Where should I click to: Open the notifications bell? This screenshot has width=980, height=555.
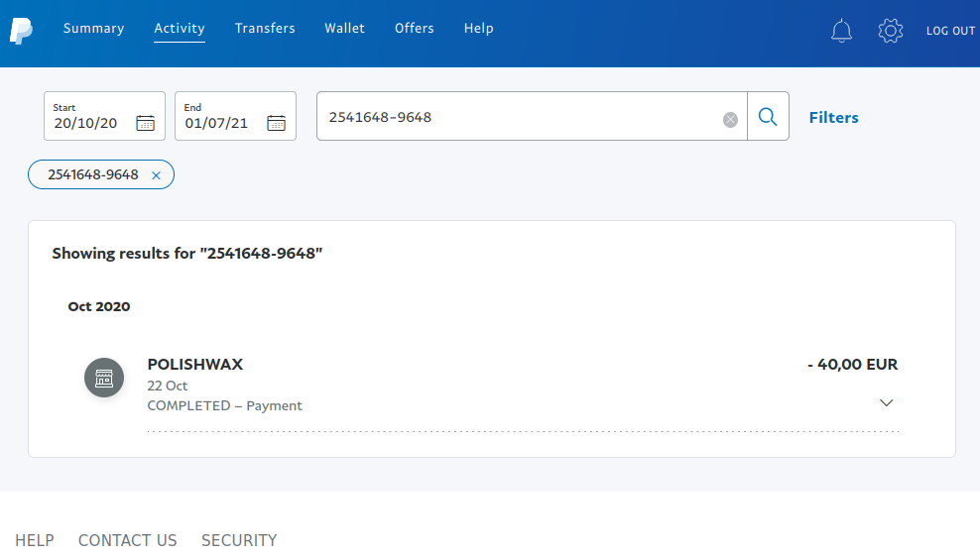(x=841, y=31)
